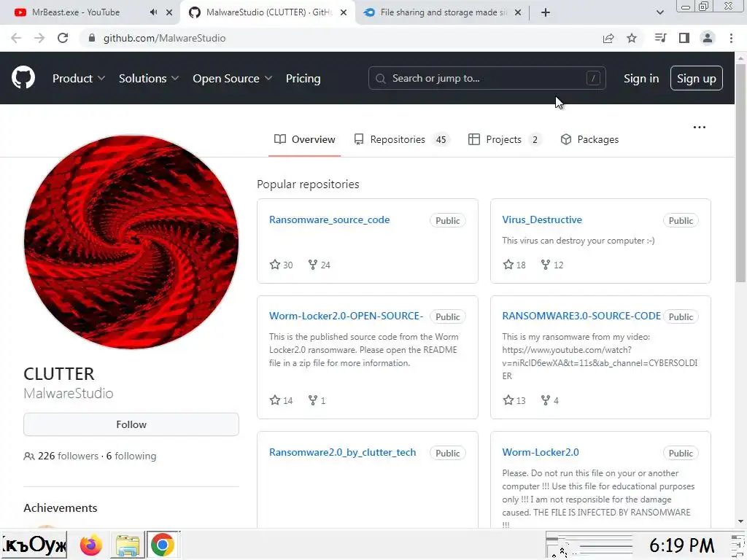Open the Projects tab
This screenshot has width=747, height=560.
[x=504, y=139]
